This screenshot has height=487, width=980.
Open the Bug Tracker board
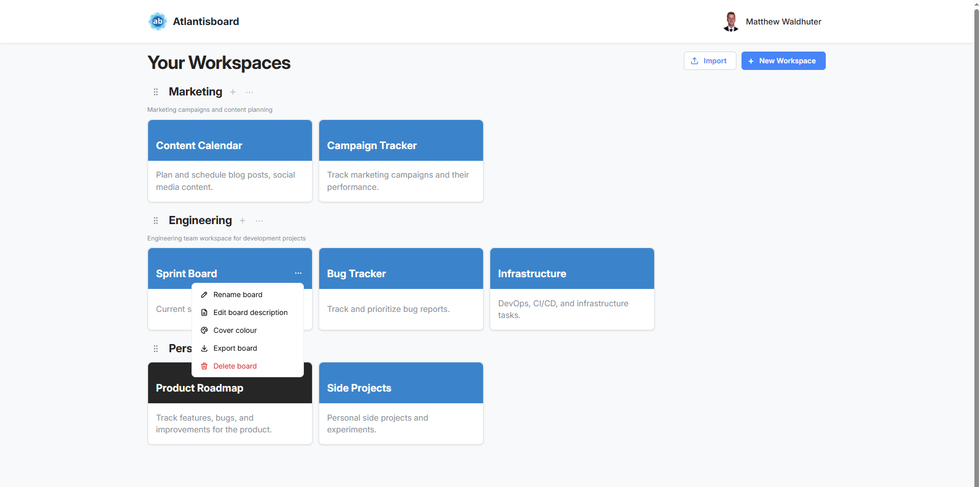401,289
